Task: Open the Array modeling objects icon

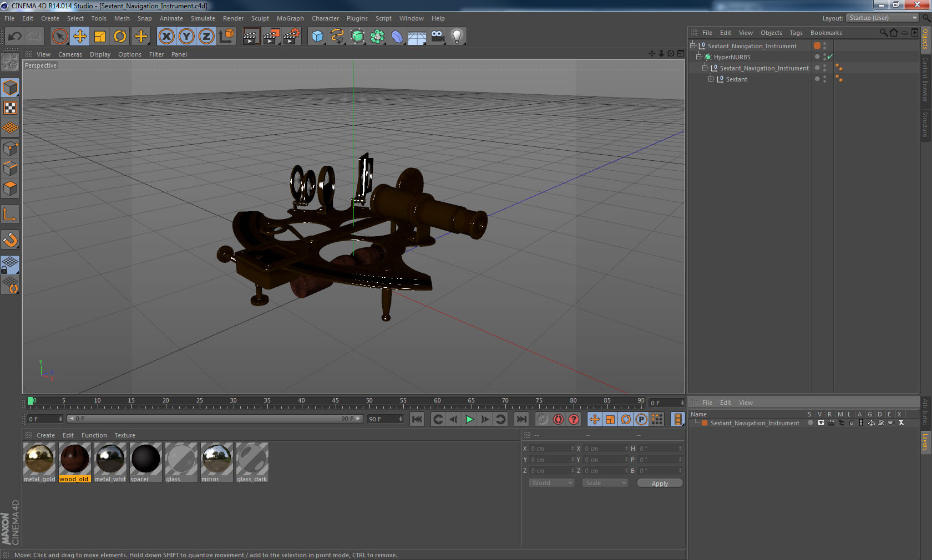Action: 377,37
